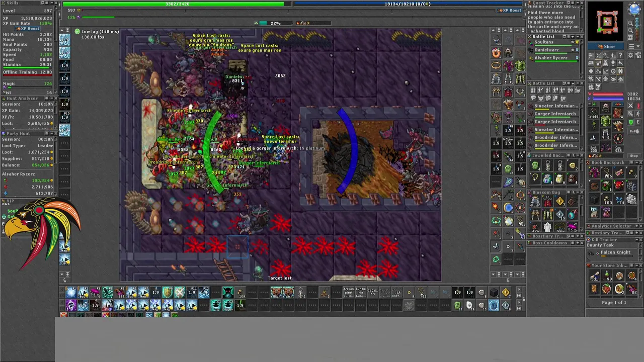Expand the Bosstiary Tracker panel

pos(578,236)
